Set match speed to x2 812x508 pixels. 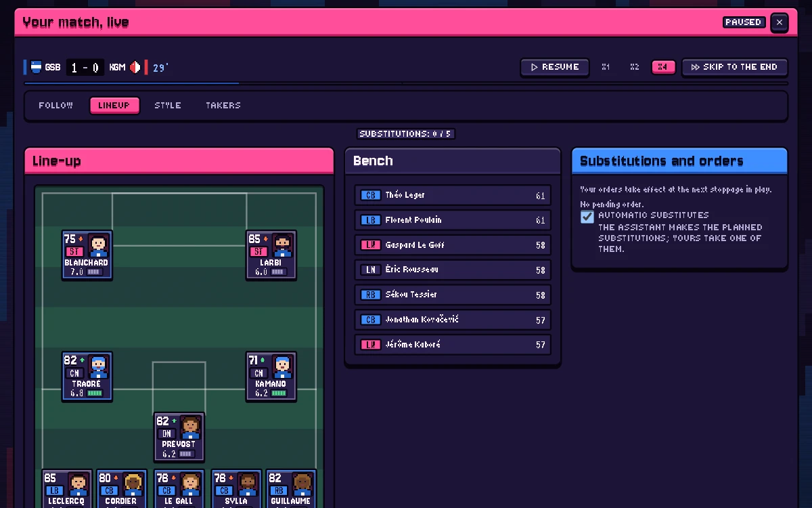tap(634, 67)
